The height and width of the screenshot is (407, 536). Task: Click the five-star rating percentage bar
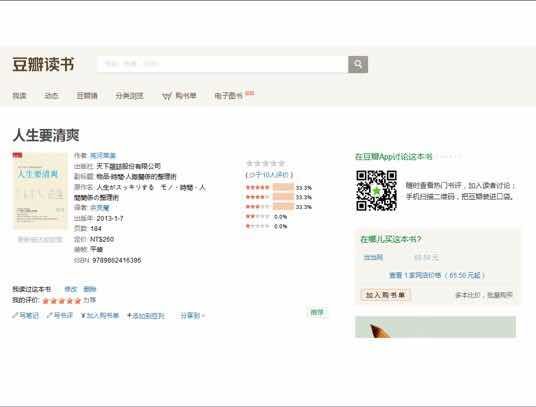tap(283, 187)
